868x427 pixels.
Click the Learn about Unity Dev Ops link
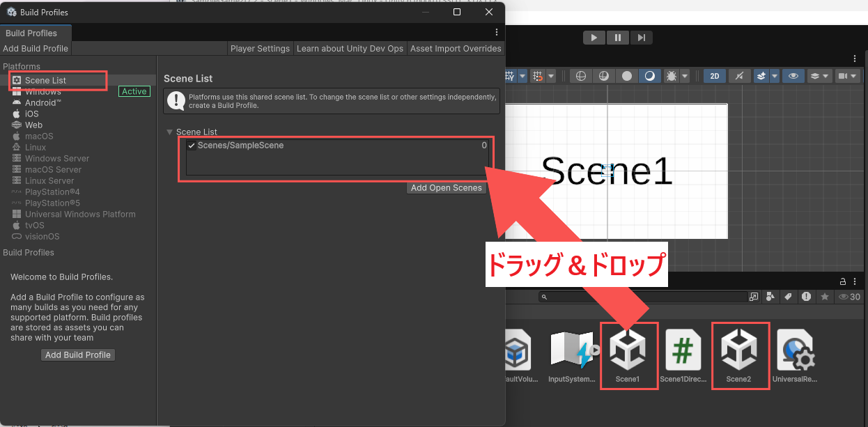(350, 48)
